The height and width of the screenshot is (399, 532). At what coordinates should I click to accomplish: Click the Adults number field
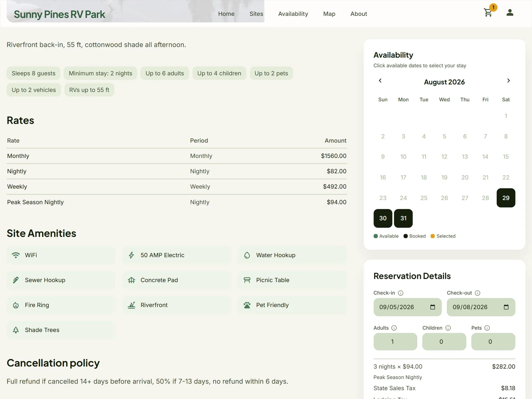coord(395,342)
